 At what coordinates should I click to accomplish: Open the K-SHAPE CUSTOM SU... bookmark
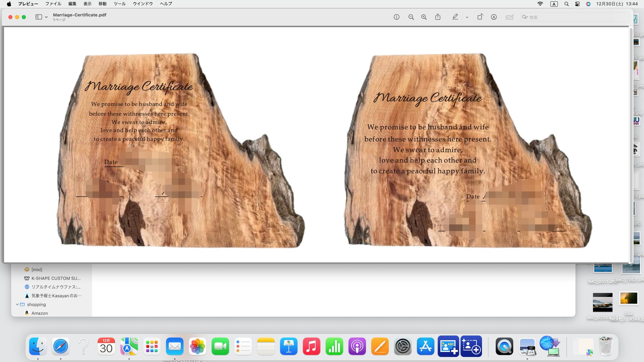coord(56,278)
